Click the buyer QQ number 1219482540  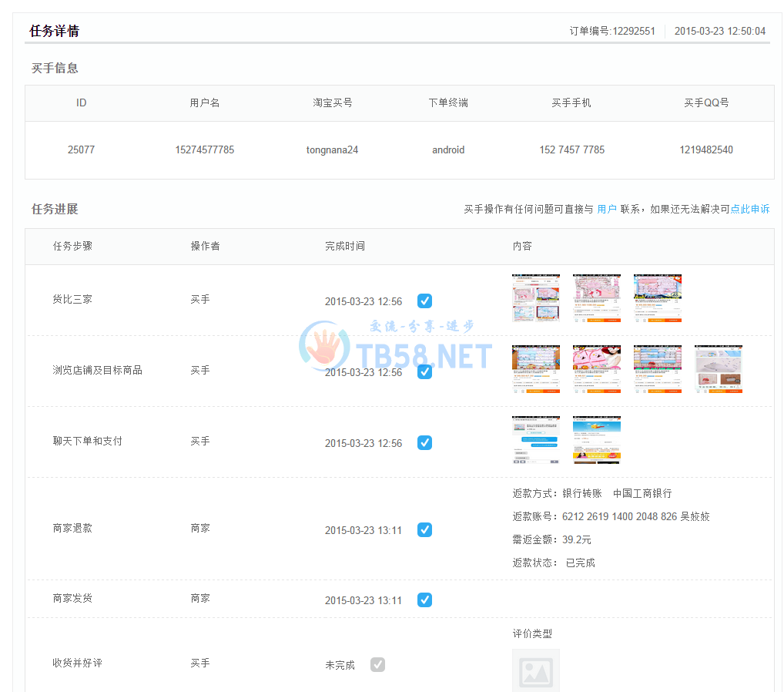(706, 150)
